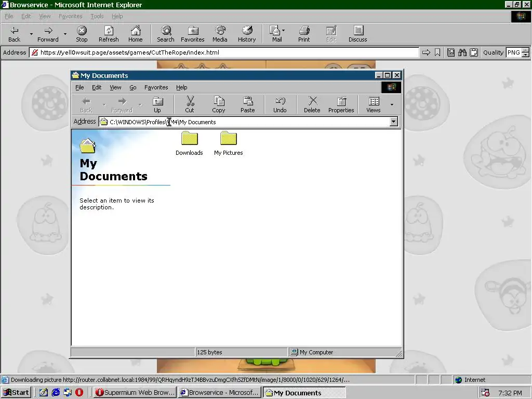
Task: Open Help menu in My Documents
Action: tap(181, 87)
